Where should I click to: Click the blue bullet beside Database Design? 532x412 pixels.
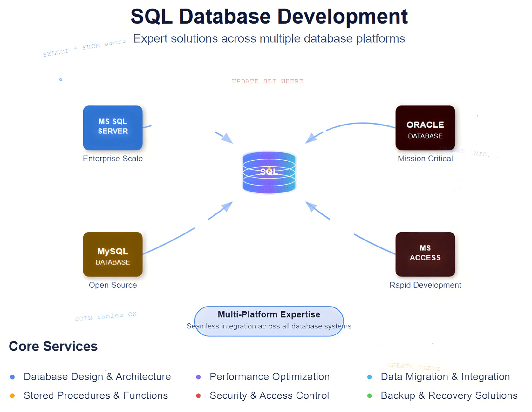pos(12,377)
